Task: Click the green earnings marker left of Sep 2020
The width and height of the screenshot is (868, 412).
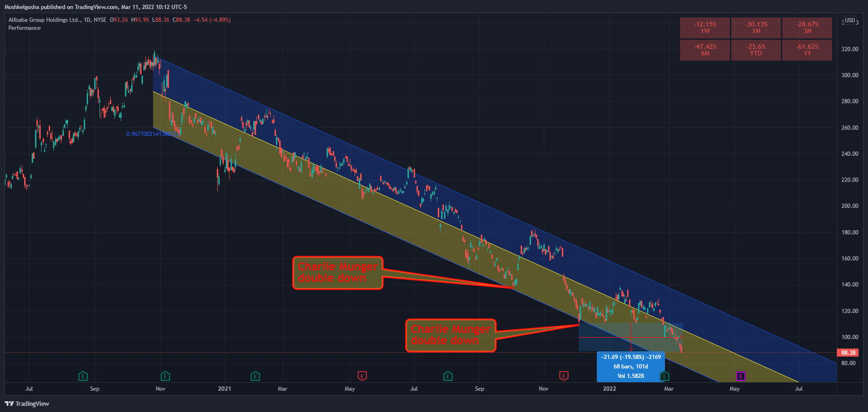Action: (83, 376)
